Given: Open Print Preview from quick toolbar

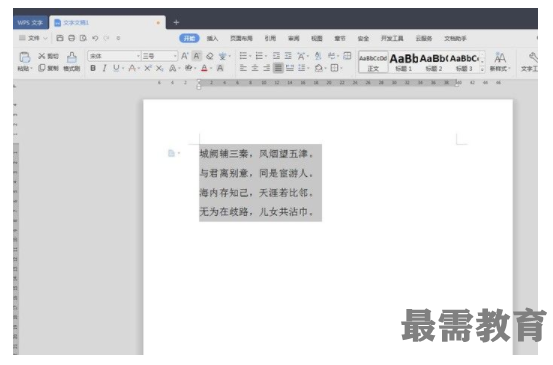Looking at the screenshot, I should tap(83, 38).
